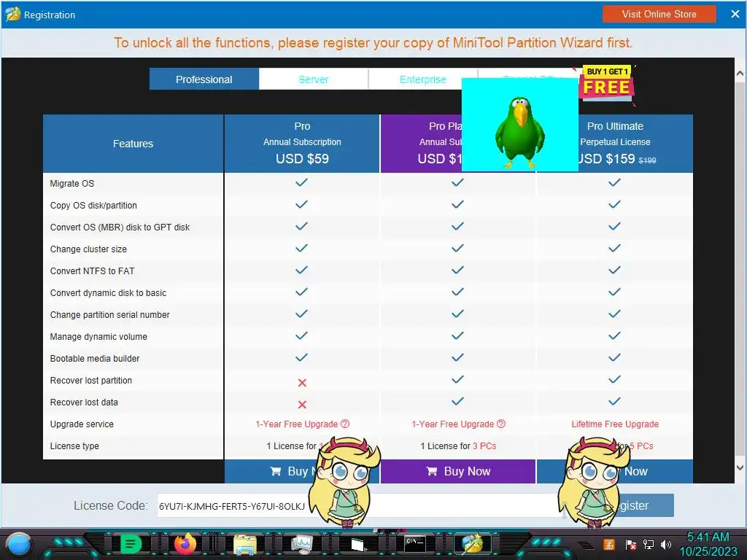The image size is (747, 560).
Task: Click the flag with red X tray icon
Action: pyautogui.click(x=631, y=544)
